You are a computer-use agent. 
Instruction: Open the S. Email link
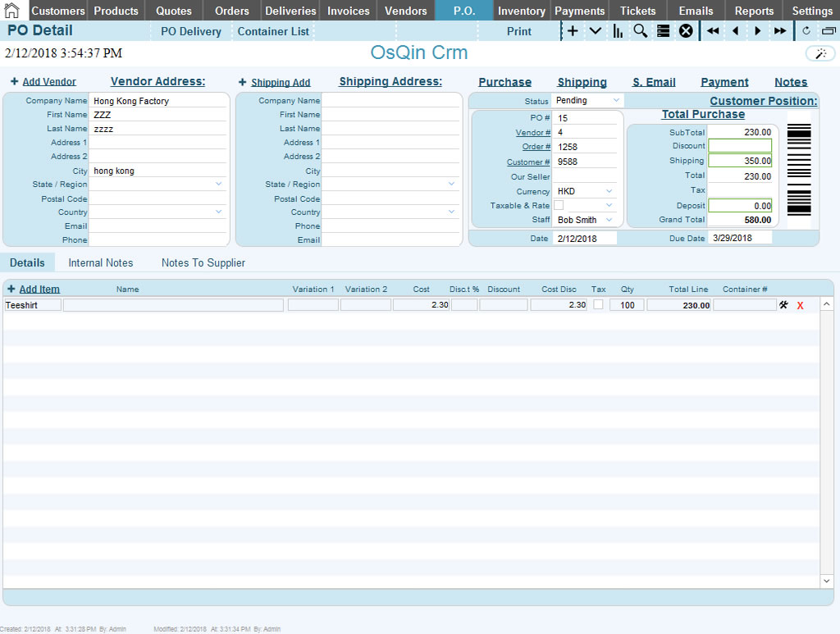pyautogui.click(x=654, y=82)
